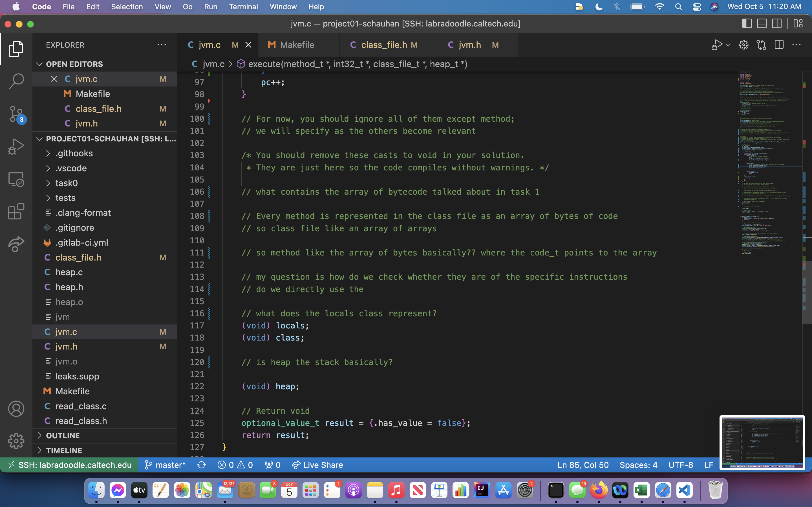
Task: Expand the OUTLINE section
Action: [x=63, y=435]
